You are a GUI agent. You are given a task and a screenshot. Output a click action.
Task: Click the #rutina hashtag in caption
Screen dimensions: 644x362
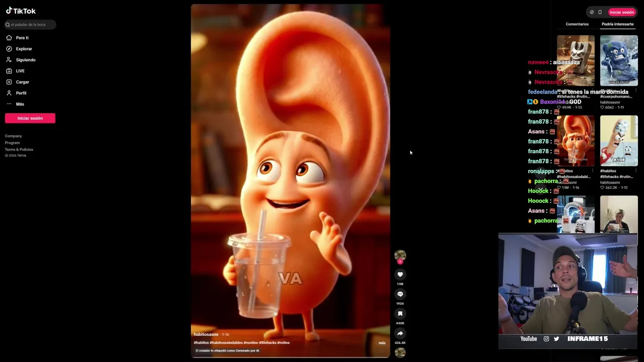point(283,342)
